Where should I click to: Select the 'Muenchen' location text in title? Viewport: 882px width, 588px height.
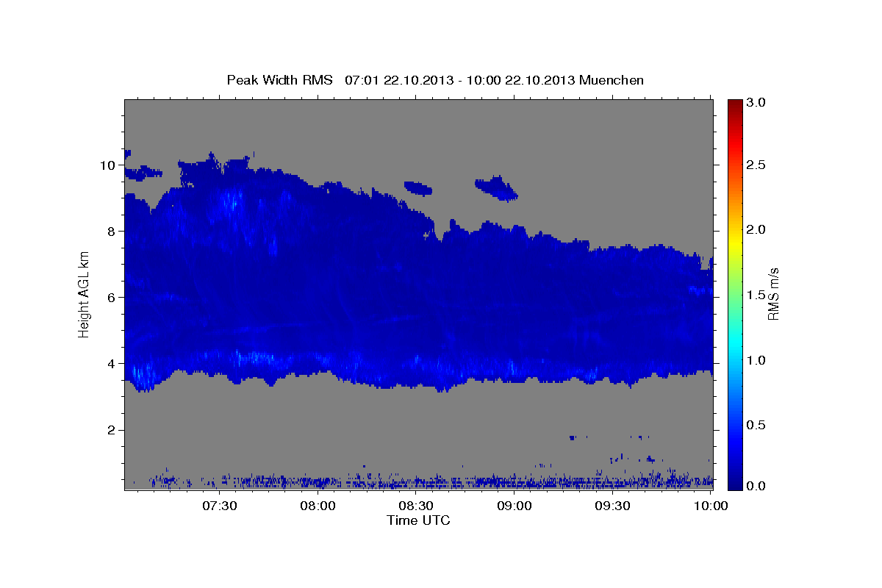[612, 79]
